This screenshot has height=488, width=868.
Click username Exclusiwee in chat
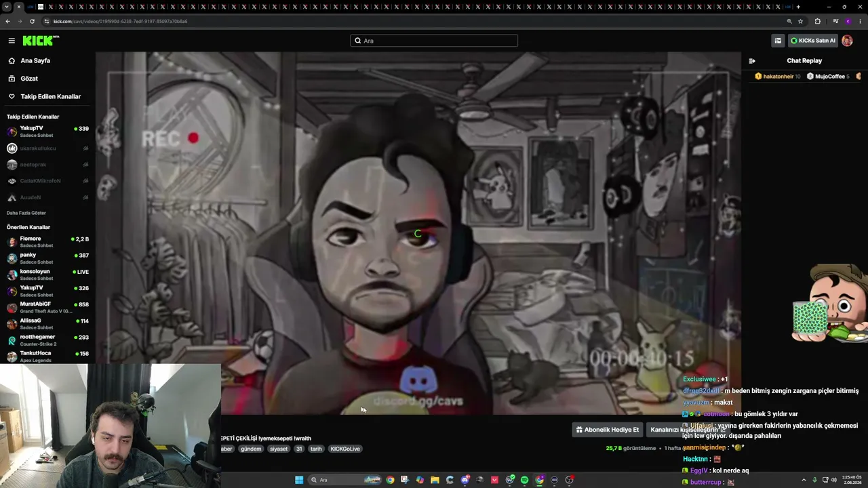700,380
